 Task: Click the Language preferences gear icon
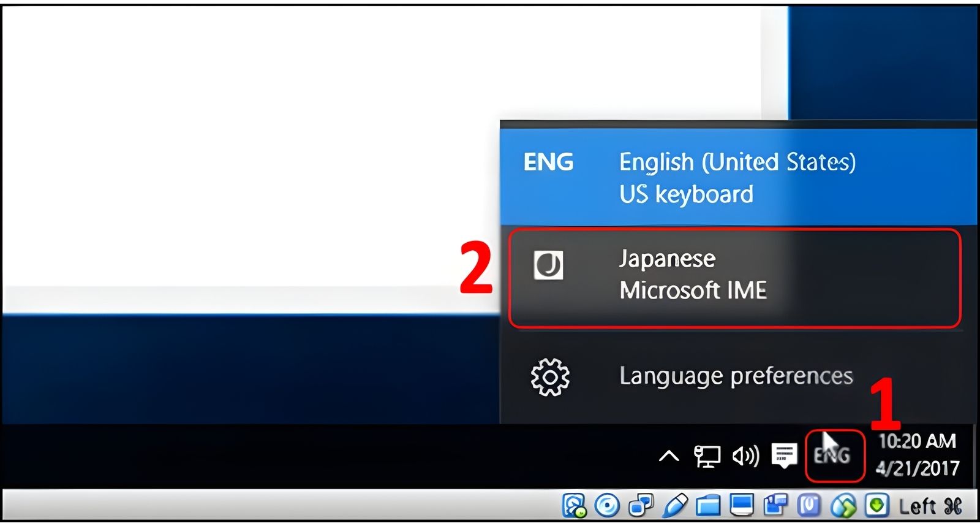549,376
